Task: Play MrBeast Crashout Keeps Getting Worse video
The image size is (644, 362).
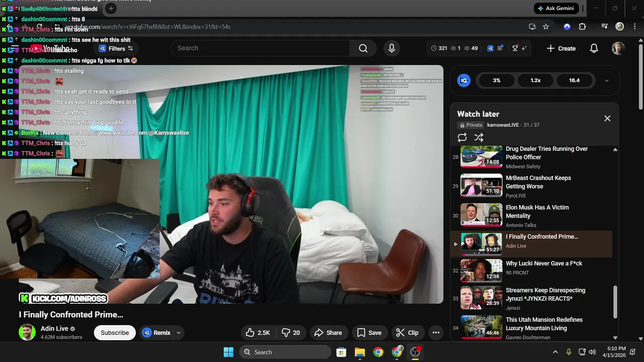Action: click(x=531, y=187)
